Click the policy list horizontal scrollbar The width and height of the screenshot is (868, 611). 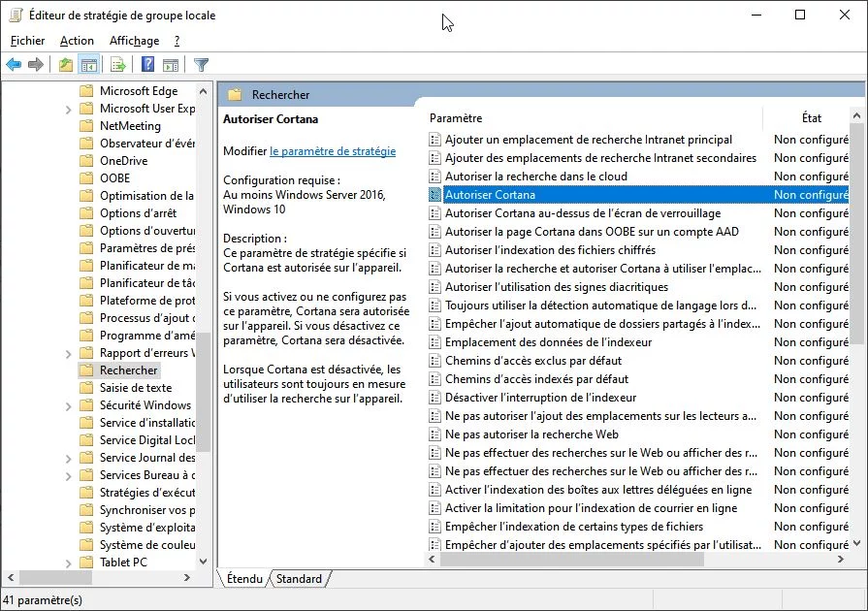pyautogui.click(x=582, y=560)
